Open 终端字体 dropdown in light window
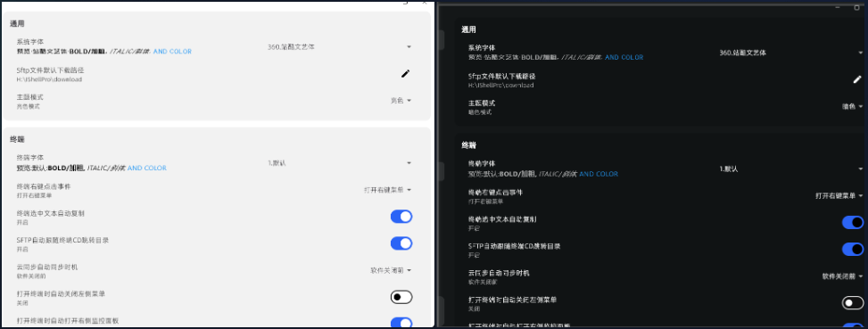 pos(339,163)
